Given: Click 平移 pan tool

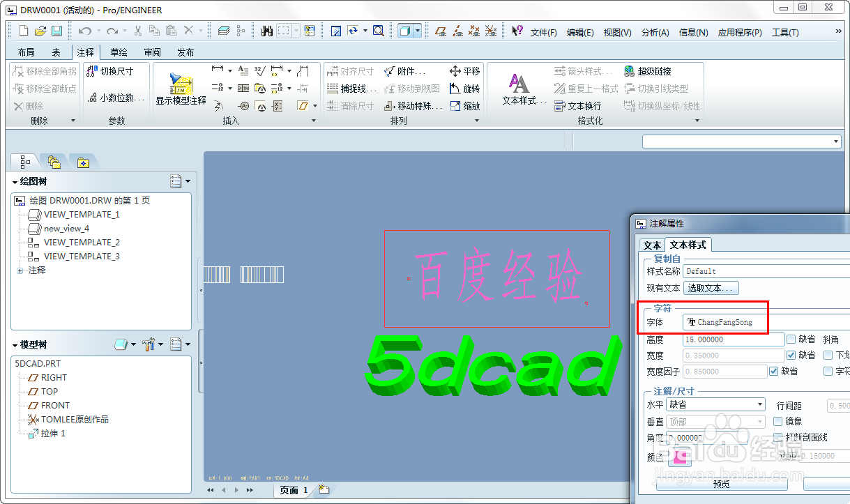Looking at the screenshot, I should click(465, 71).
